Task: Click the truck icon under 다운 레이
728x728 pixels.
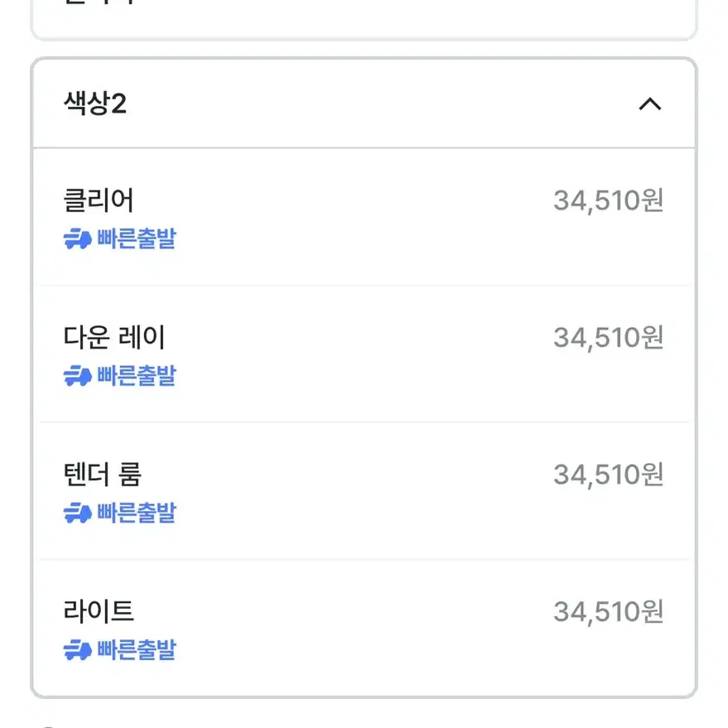Action: (78, 376)
